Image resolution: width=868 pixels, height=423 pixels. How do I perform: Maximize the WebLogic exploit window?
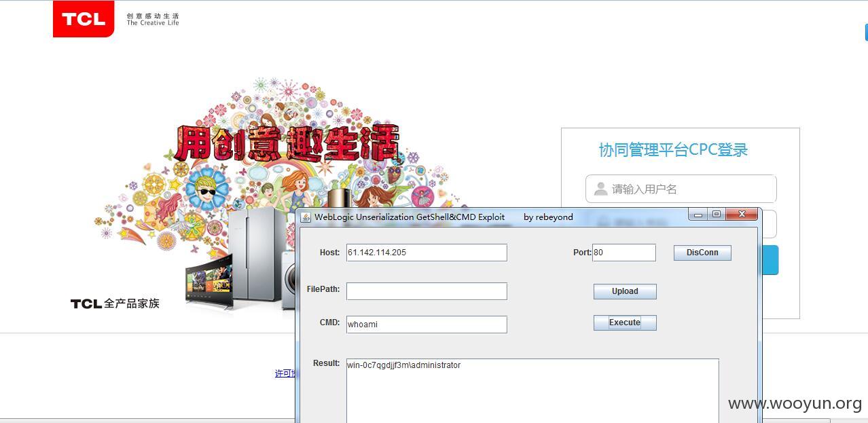pyautogui.click(x=717, y=215)
